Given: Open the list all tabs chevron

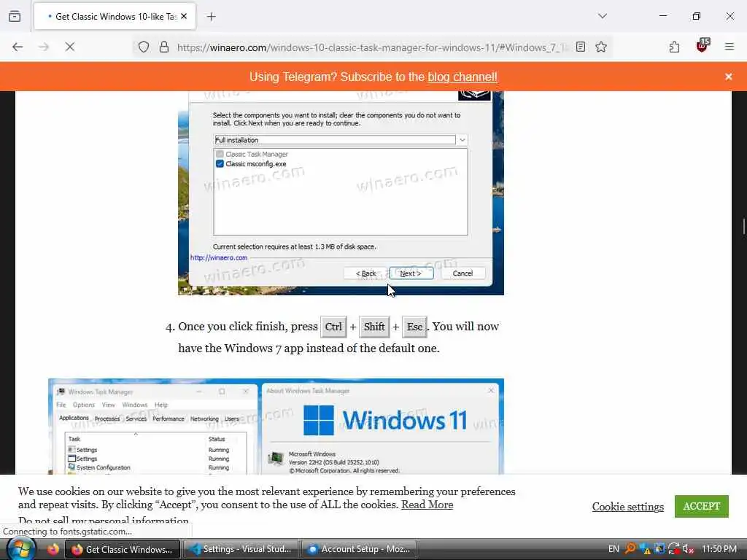Looking at the screenshot, I should tap(603, 16).
